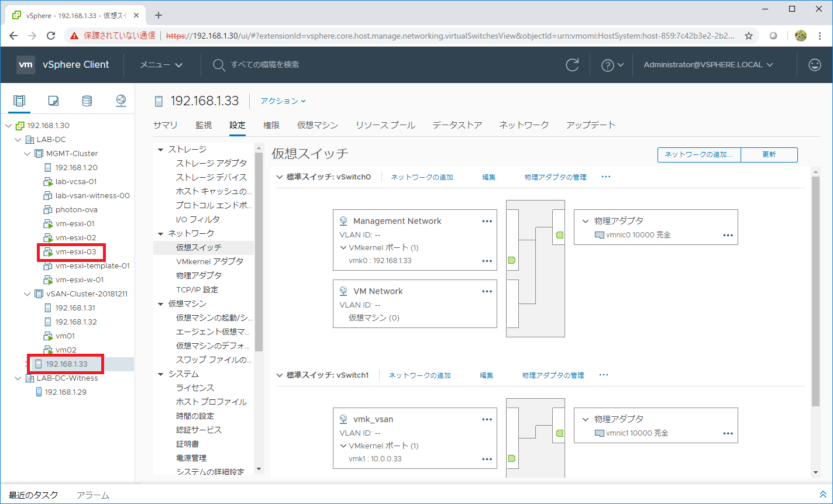The image size is (833, 504).
Task: Select host 192.168.1.31 in inventory tree
Action: pos(75,308)
